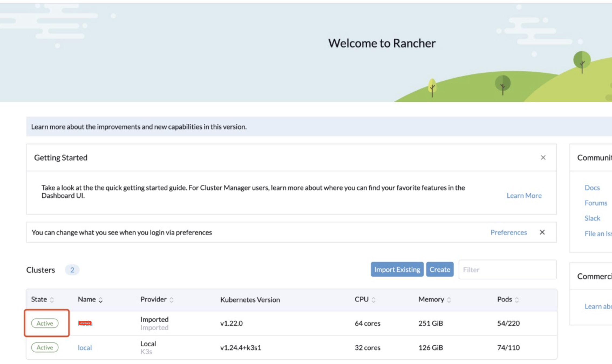
Task: Open the Preferences link
Action: [508, 232]
